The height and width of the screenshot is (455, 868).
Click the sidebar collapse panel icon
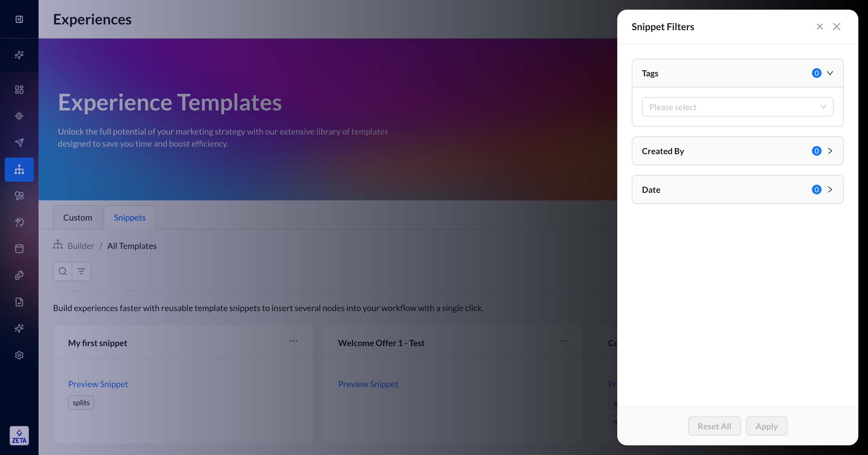[19, 19]
